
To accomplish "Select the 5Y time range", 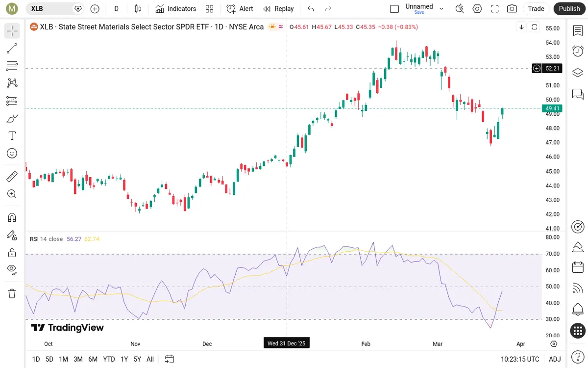I will 137,359.
